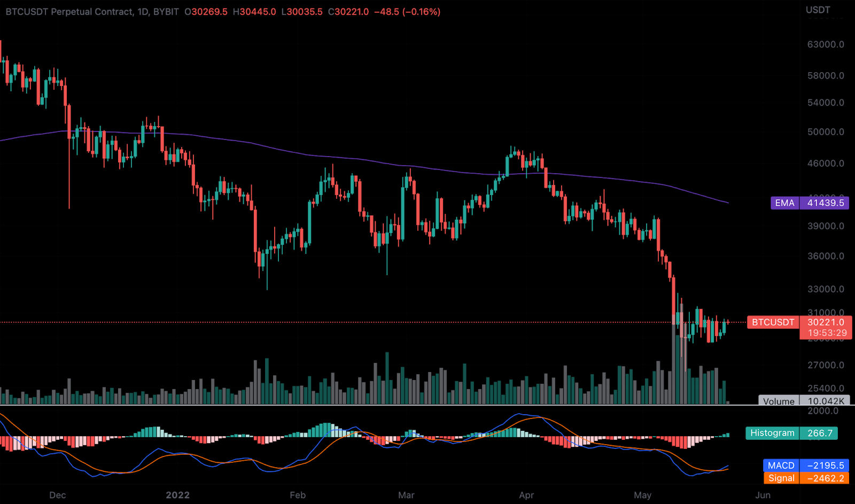Click May on the time axis
Image resolution: width=855 pixels, height=504 pixels.
point(642,495)
